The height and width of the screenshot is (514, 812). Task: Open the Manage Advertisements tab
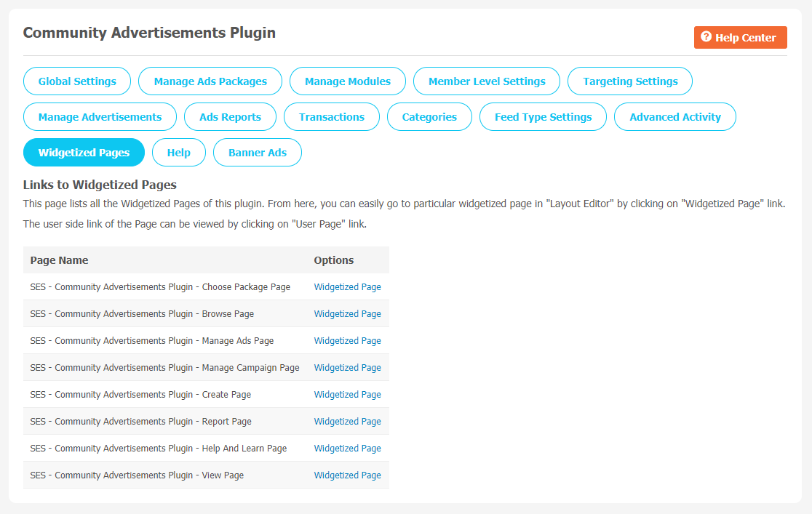[100, 117]
